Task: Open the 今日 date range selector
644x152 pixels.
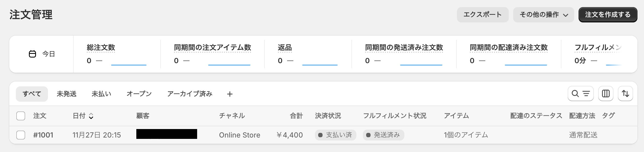Action: click(x=42, y=54)
